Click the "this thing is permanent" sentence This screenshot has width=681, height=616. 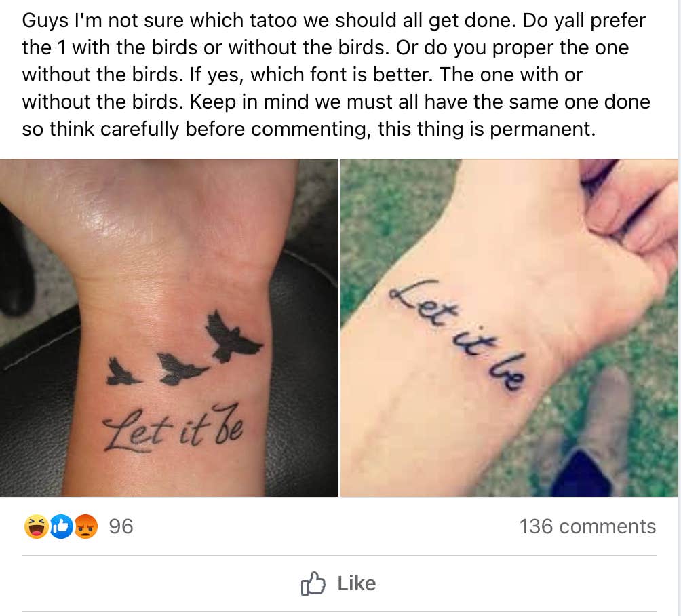pos(486,129)
